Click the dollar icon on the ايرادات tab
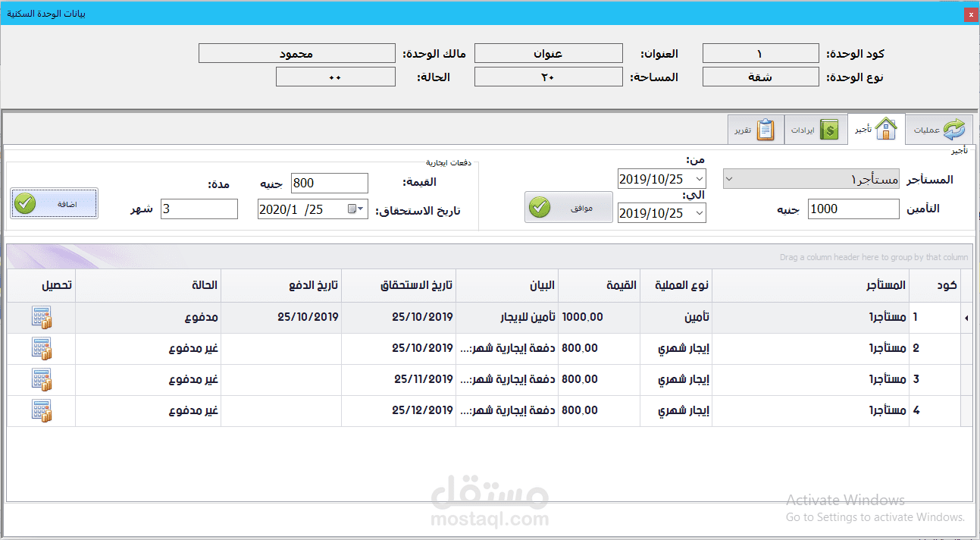This screenshot has height=540, width=980. (831, 129)
